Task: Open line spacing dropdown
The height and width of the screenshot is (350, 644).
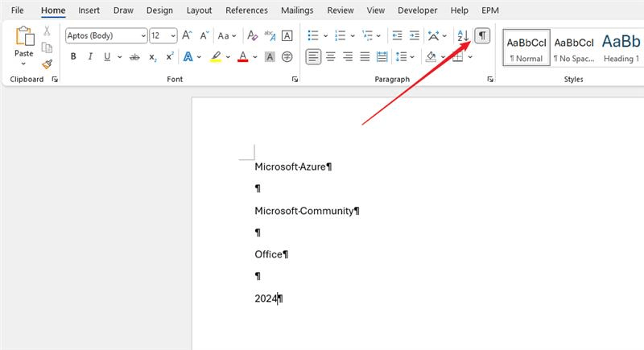Action: (405, 56)
